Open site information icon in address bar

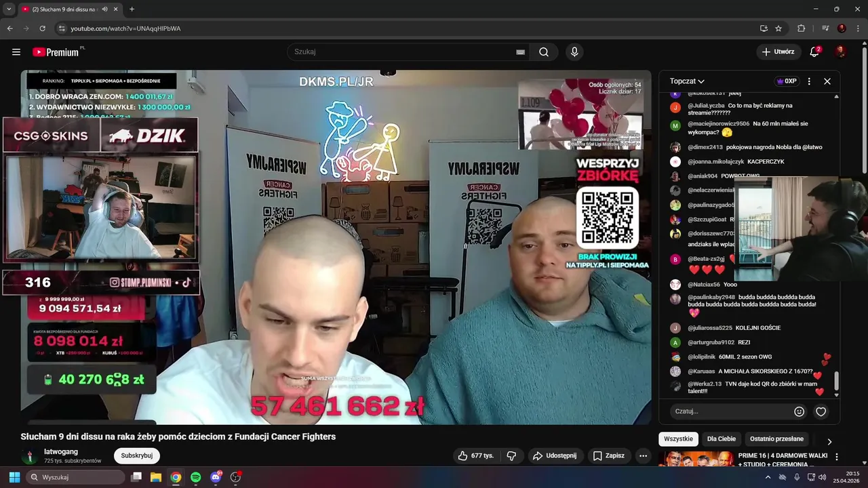click(x=62, y=28)
